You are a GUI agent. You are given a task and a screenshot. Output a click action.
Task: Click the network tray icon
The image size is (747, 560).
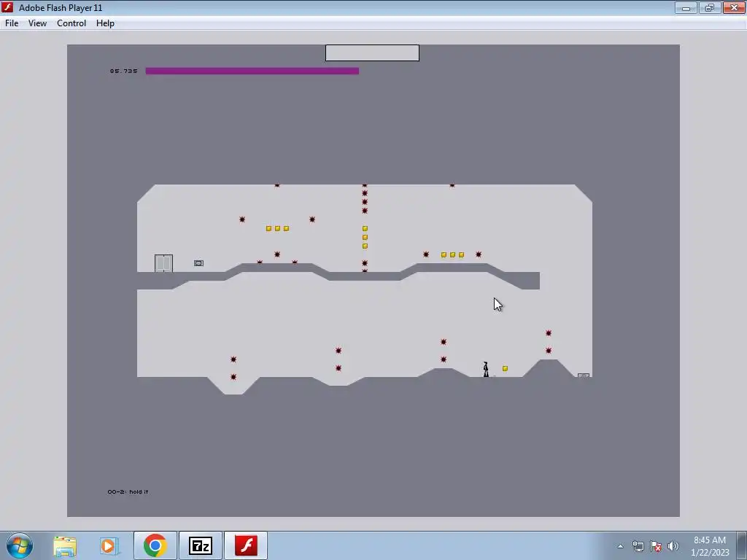click(x=638, y=546)
